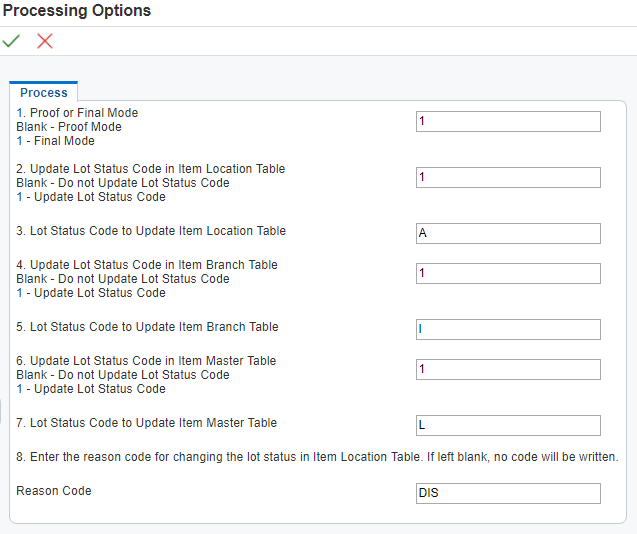
Task: Focus the Proof or Final Mode input field
Action: 508,122
